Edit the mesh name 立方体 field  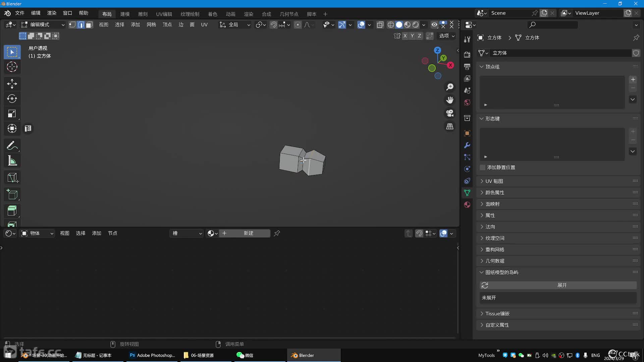[560, 53]
